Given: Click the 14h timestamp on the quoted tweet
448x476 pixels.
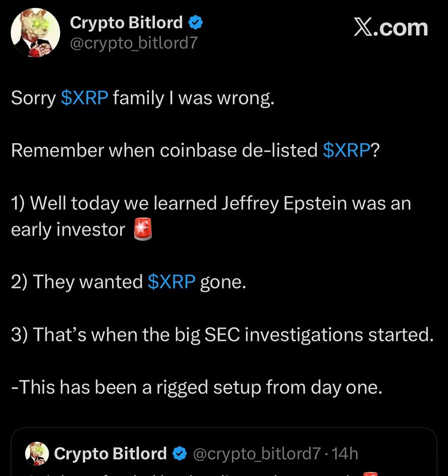Looking at the screenshot, I should coord(345,454).
